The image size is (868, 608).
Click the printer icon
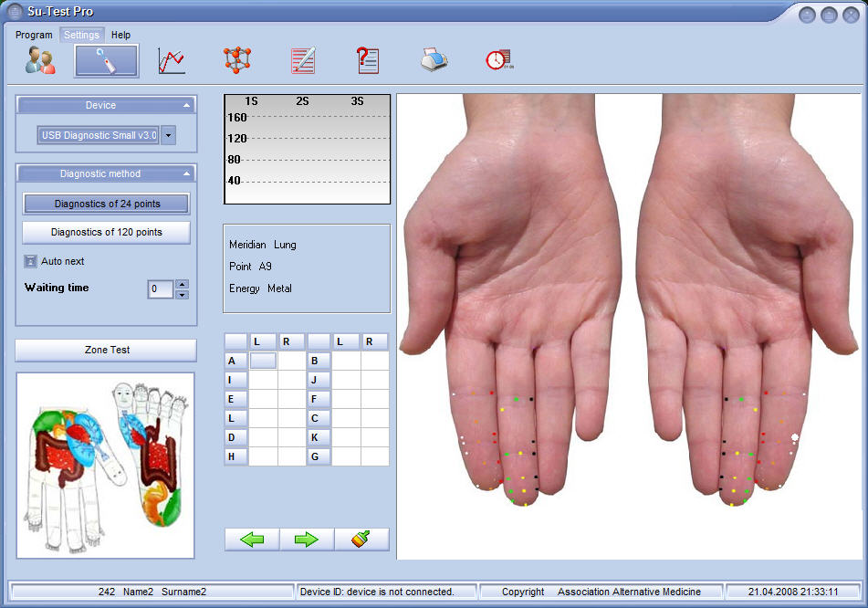click(434, 61)
